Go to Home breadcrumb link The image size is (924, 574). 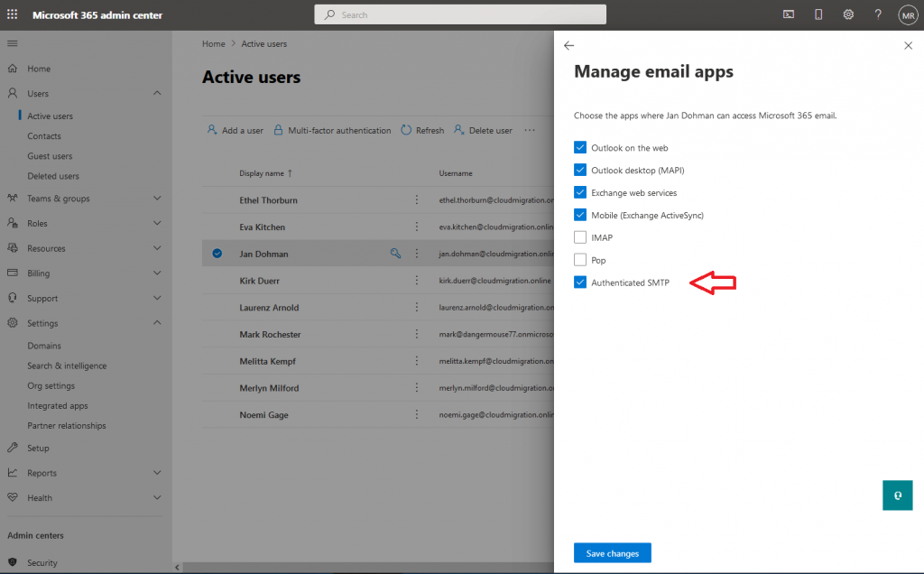tap(213, 43)
